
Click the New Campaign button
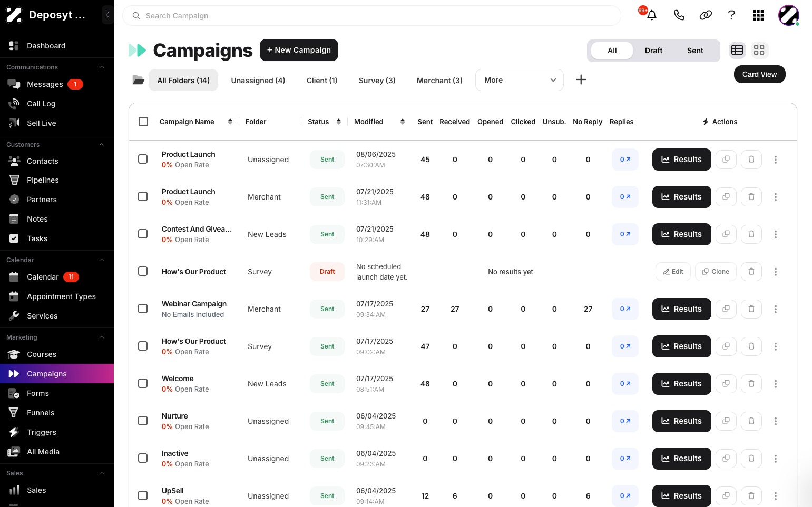pos(299,50)
